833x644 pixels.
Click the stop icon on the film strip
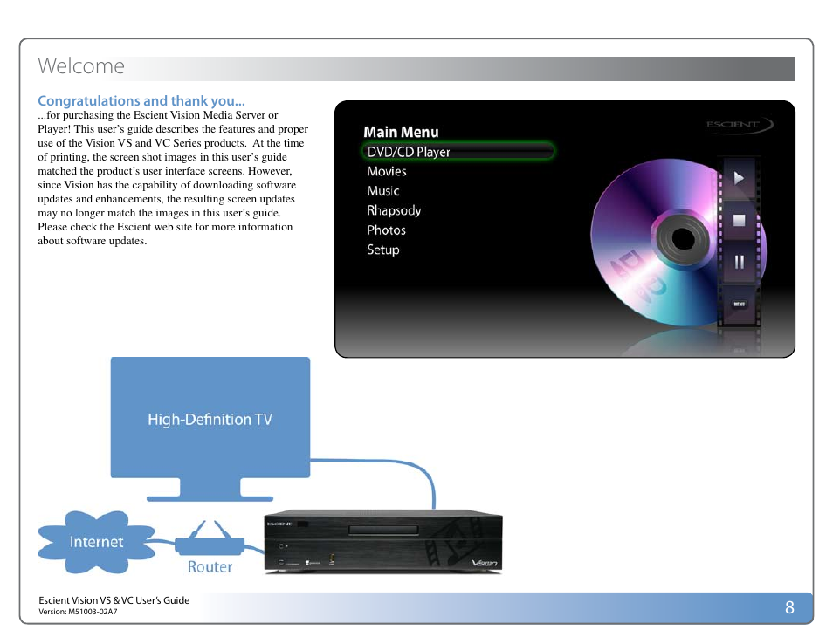coord(739,220)
